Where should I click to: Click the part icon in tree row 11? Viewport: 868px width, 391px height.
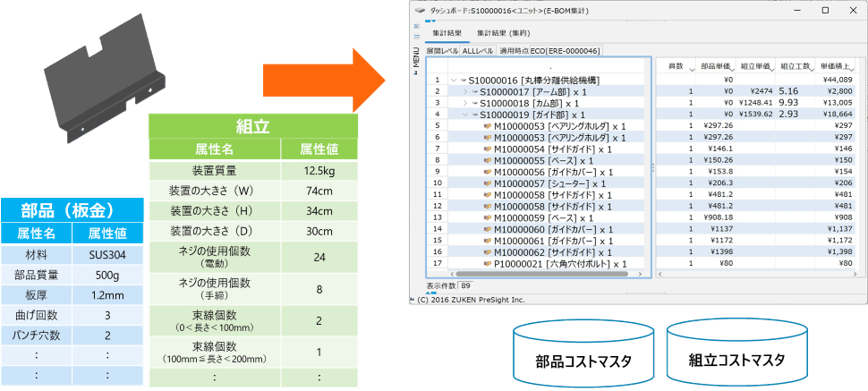488,195
